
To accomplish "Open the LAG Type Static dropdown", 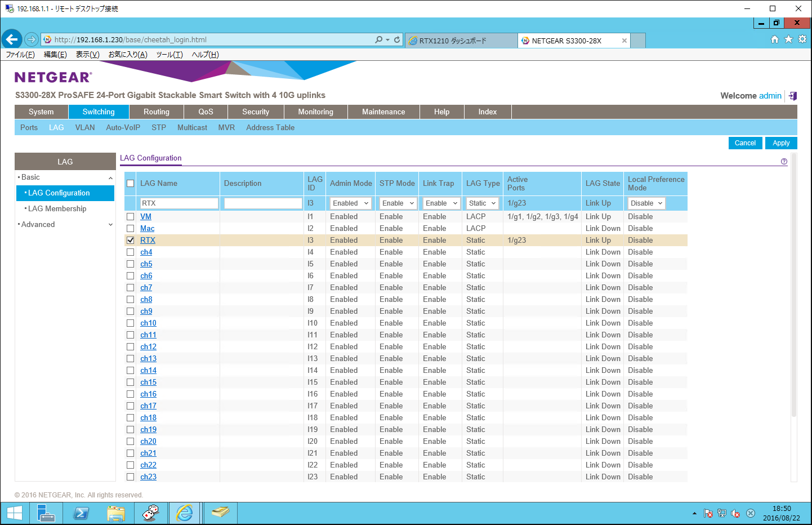I will pos(483,203).
